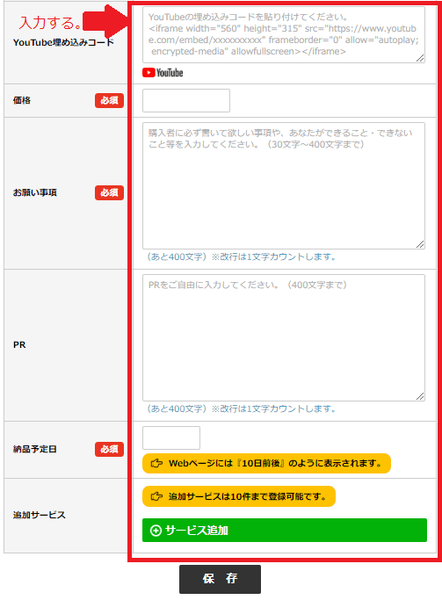
Task: Click the 保存 save button
Action: [220, 579]
